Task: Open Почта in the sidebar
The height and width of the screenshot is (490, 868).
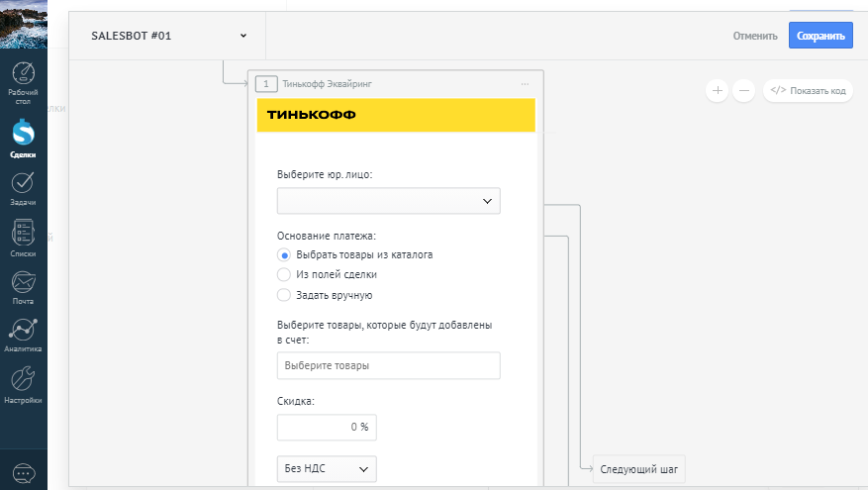Action: click(x=23, y=287)
